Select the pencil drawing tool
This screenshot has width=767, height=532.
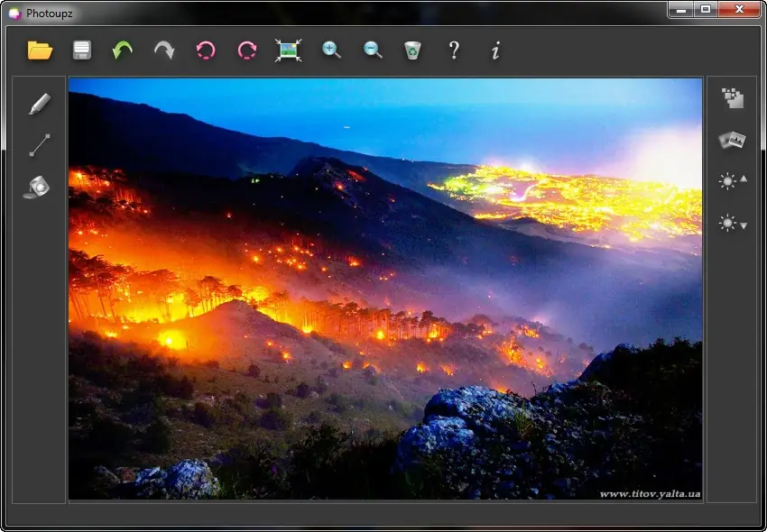[39, 105]
